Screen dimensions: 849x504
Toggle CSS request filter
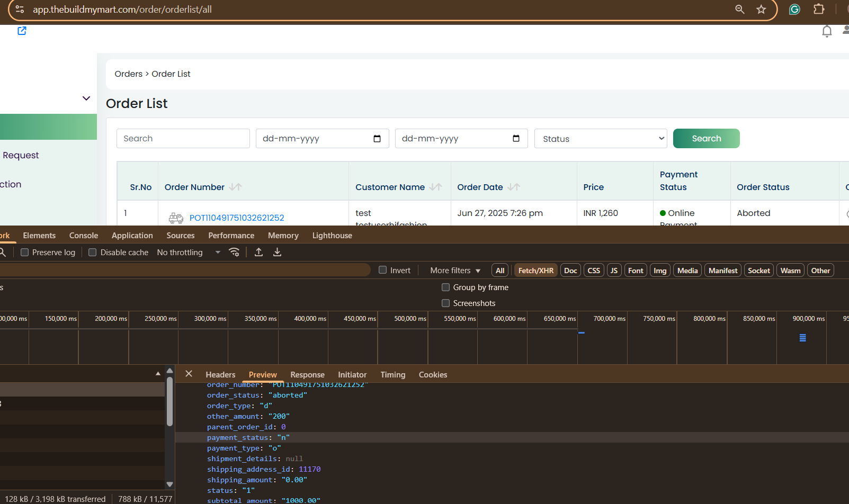click(x=594, y=271)
